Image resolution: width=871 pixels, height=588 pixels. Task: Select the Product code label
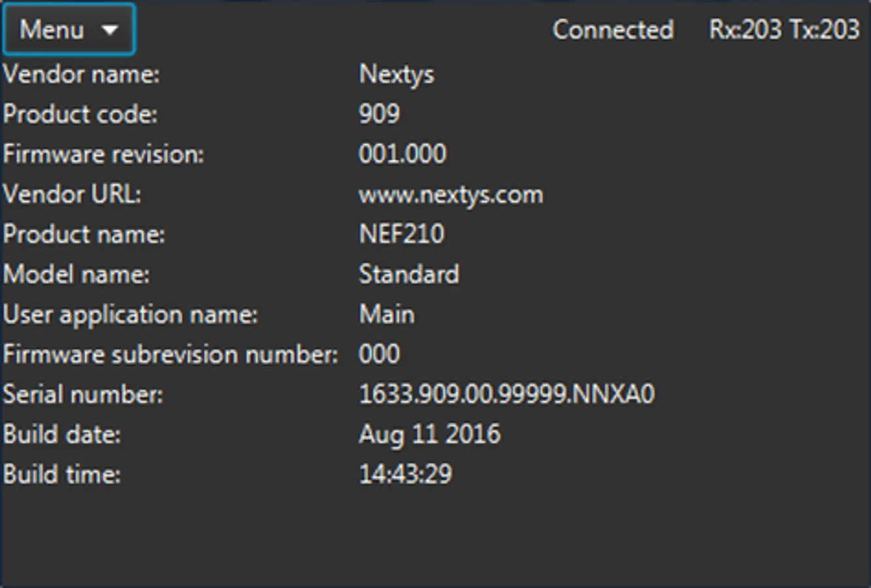click(80, 114)
